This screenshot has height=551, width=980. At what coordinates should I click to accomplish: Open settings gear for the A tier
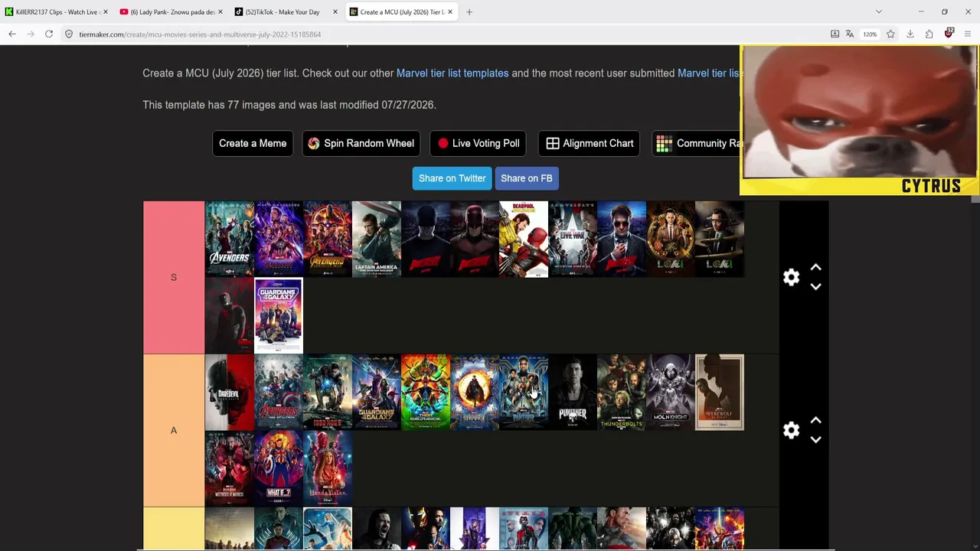coord(791,430)
